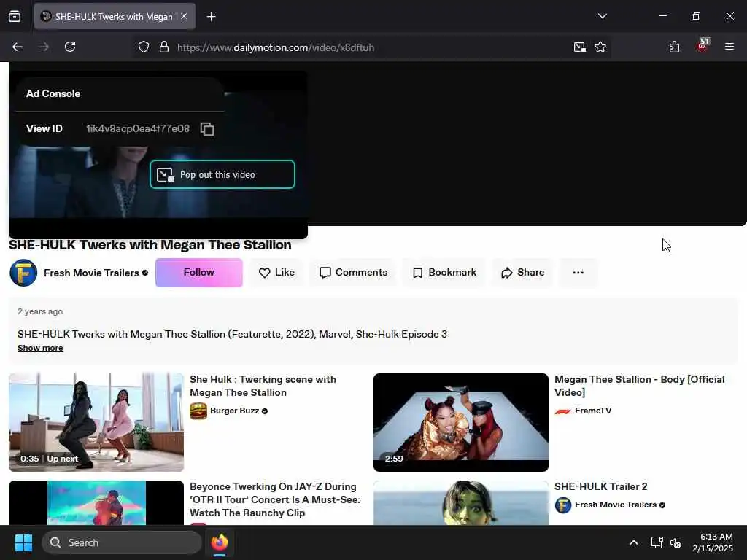
Task: Click the Firefox taskbar icon
Action: coord(220,542)
